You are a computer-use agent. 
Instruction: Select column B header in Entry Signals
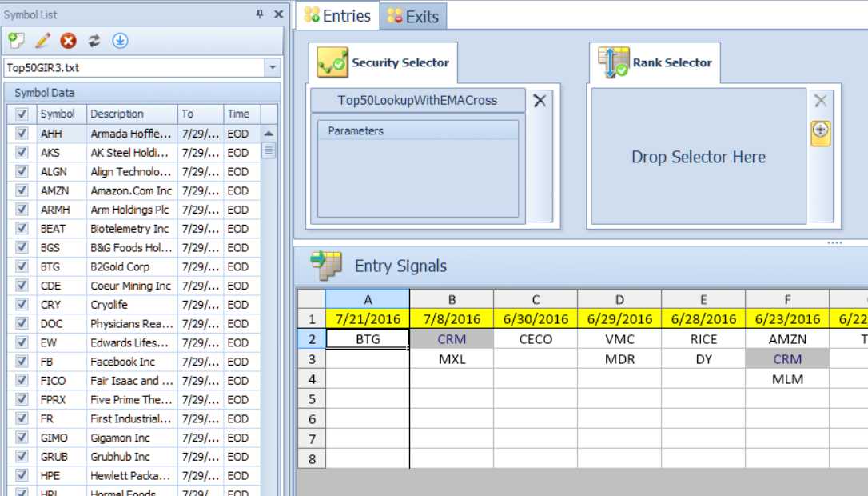tap(452, 299)
